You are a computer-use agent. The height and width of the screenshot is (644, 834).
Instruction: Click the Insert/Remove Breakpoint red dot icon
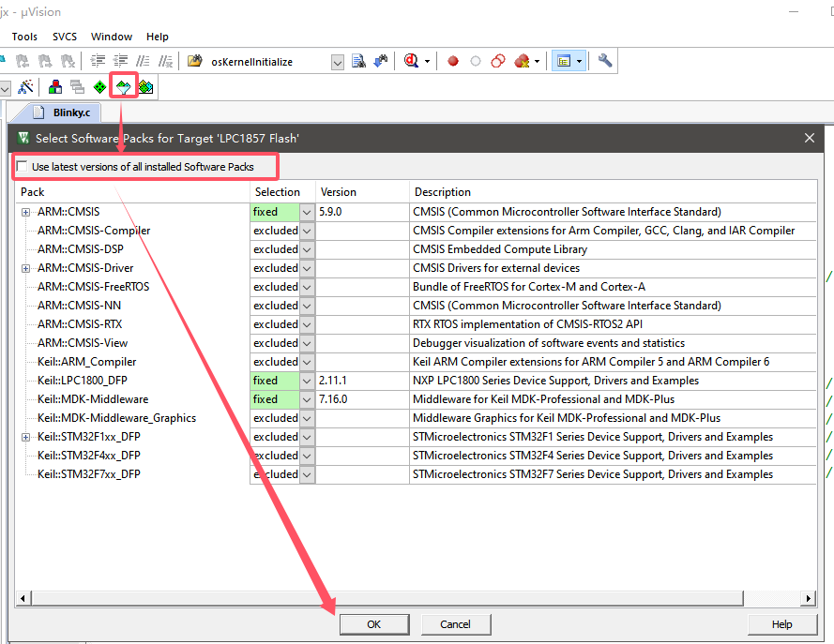453,62
